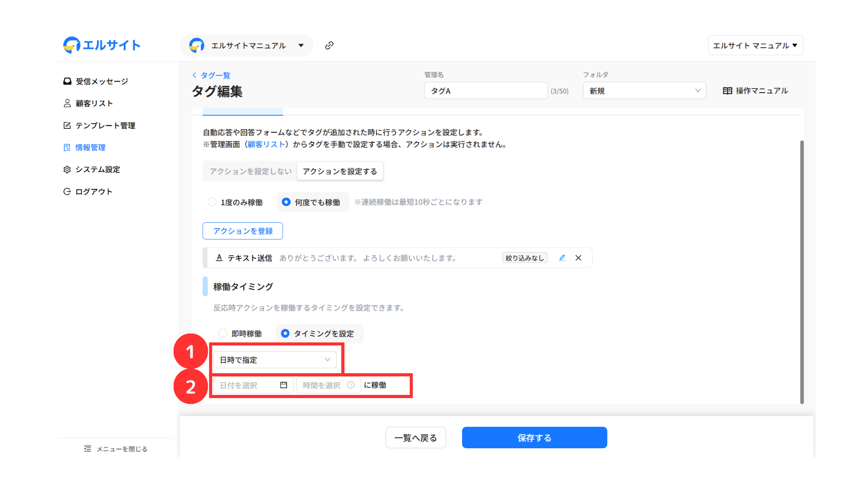The image size is (868, 488).
Task: Select the 即時稼働 radio option
Action: click(x=223, y=333)
